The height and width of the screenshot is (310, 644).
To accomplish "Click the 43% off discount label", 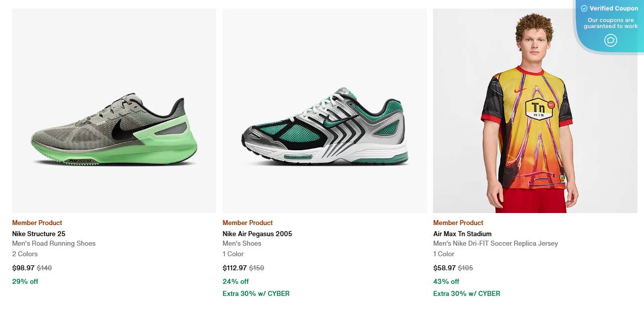I will [x=446, y=281].
